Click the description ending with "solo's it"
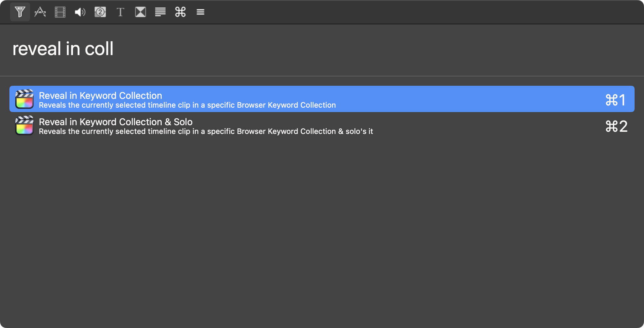The height and width of the screenshot is (328, 644). point(206,131)
